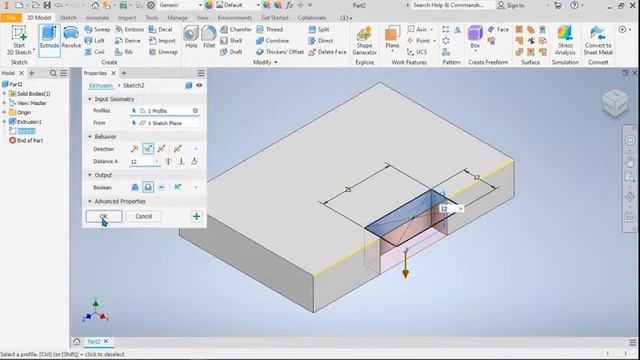Choose the Unwrap command

tap(163, 52)
